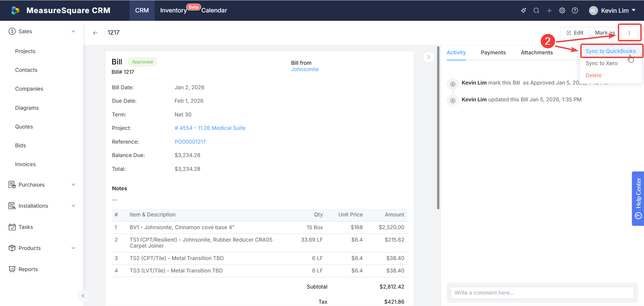Choose Delete from the actions menu

[x=593, y=75]
